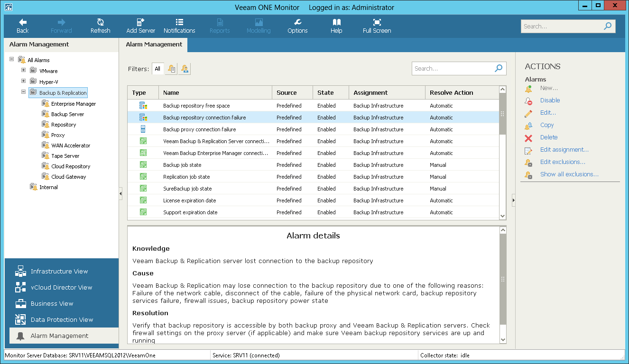This screenshot has width=629, height=364.
Task: Switch to Full Screen mode
Action: pos(377,26)
